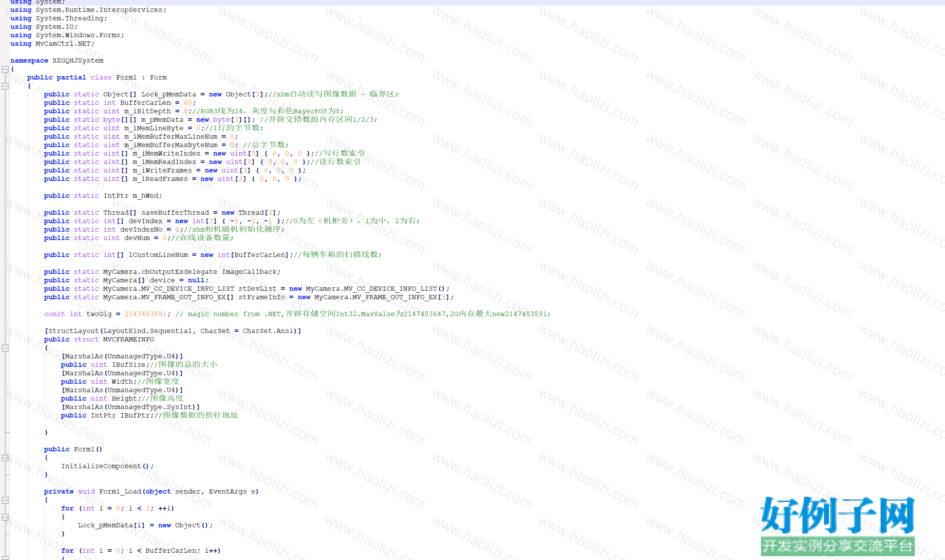
Task: Collapse the namespace XZGQHJSystem fold marker
Action: click(x=5, y=69)
